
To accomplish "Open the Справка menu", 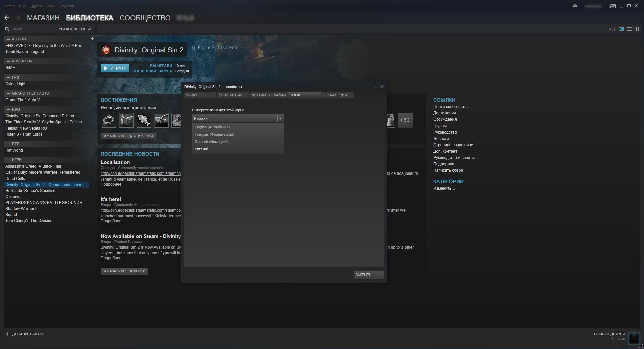I will pyautogui.click(x=67, y=6).
